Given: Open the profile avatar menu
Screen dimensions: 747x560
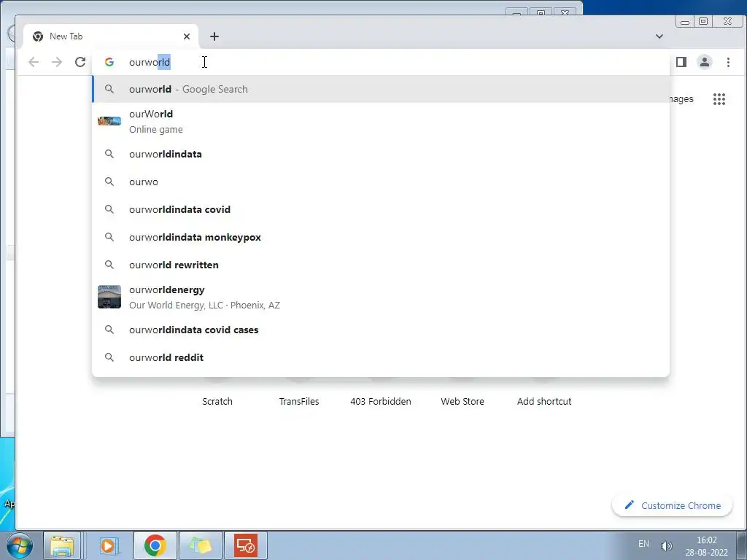Looking at the screenshot, I should pos(705,62).
